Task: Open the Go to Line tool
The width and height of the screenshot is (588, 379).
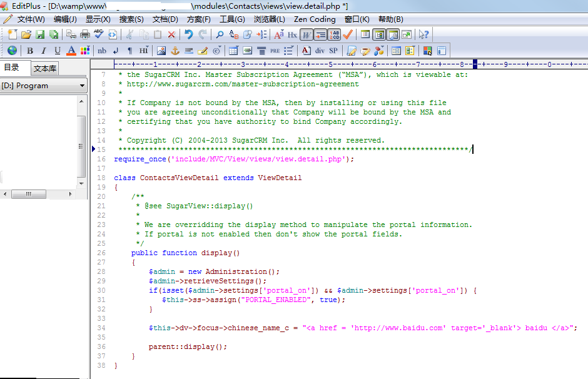Action: (x=261, y=34)
